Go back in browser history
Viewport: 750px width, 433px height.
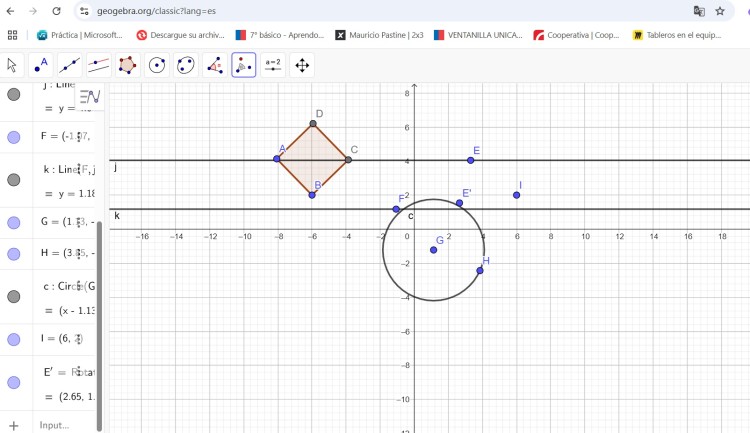pyautogui.click(x=10, y=11)
